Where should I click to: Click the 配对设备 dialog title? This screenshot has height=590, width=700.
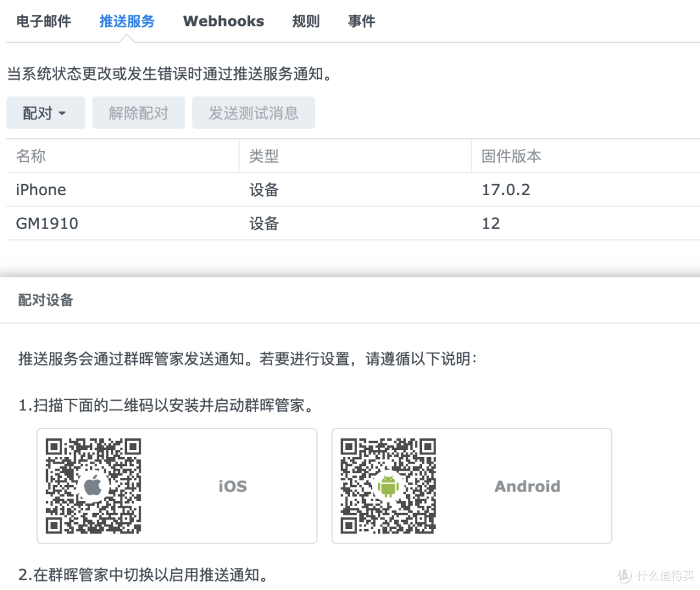(x=45, y=300)
